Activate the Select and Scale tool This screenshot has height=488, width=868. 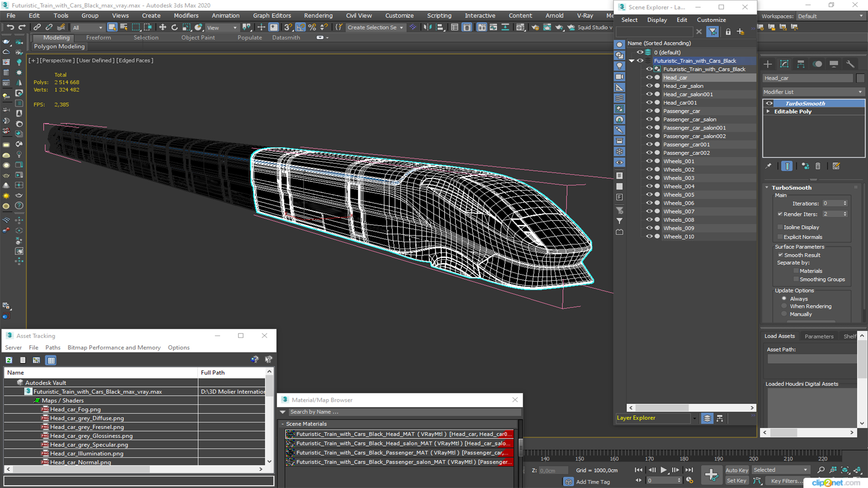pyautogui.click(x=186, y=28)
